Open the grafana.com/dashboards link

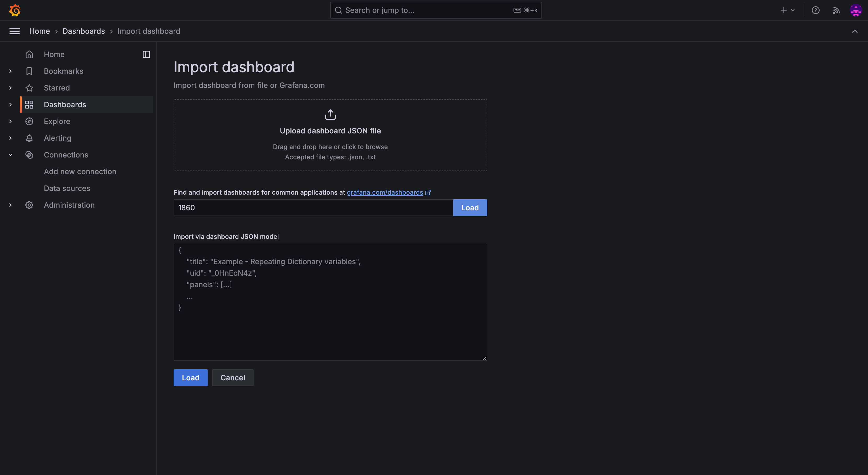tap(385, 192)
